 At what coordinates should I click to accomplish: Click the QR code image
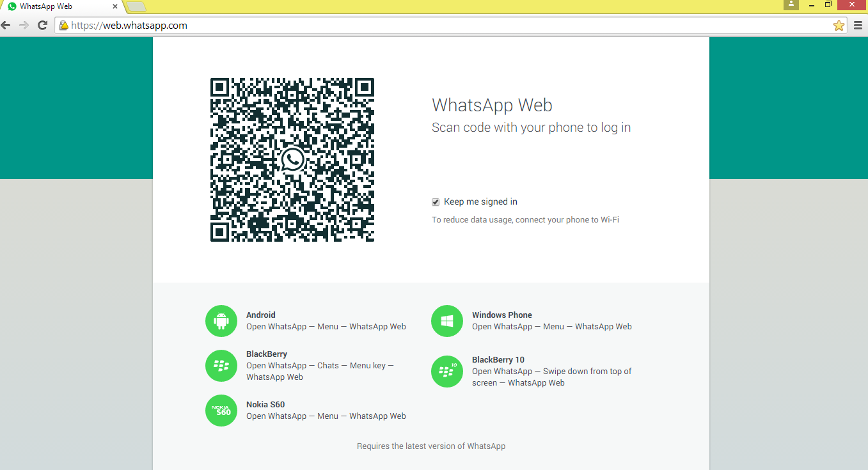(x=292, y=160)
